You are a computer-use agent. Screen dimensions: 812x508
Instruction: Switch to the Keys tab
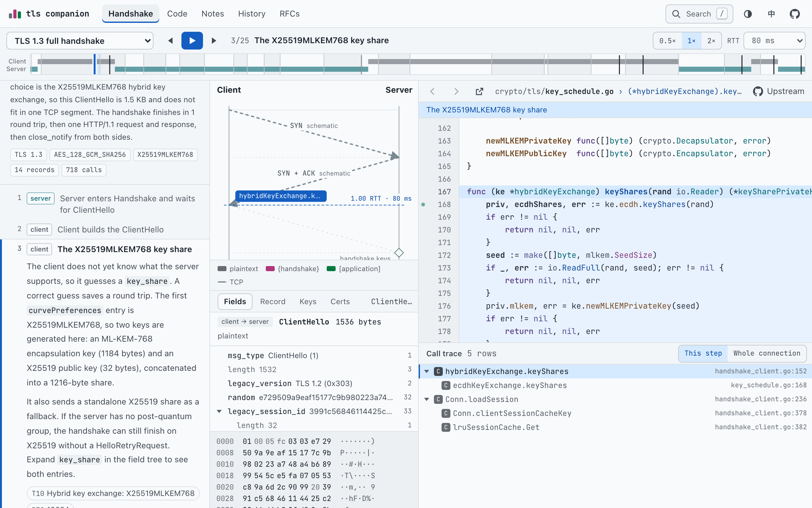coord(308,302)
